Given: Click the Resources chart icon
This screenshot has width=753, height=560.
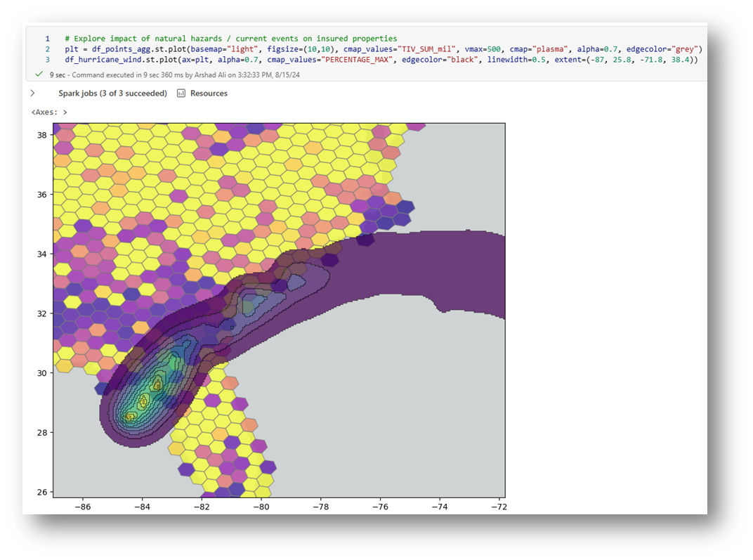Looking at the screenshot, I should (181, 93).
